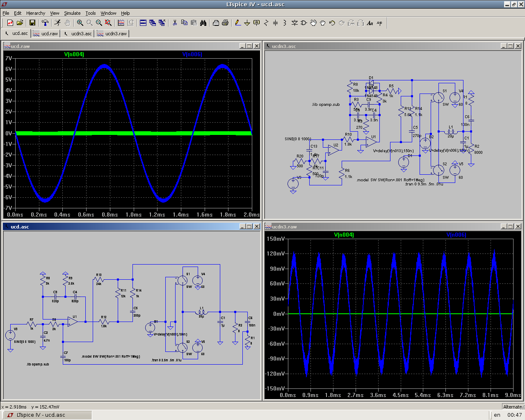The width and height of the screenshot is (525, 420).
Task: Click 'SINE(0 5 1000)' text in ucd.asc schematic
Action: 25,342
